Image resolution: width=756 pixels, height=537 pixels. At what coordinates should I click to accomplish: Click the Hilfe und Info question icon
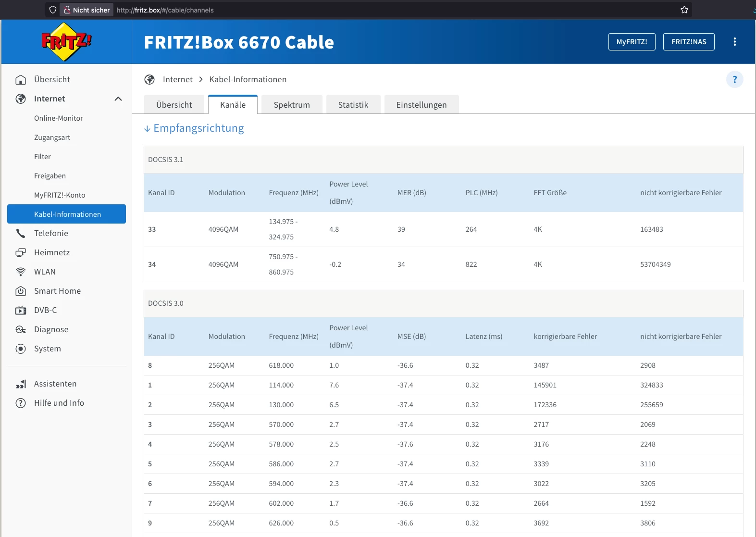[21, 403]
